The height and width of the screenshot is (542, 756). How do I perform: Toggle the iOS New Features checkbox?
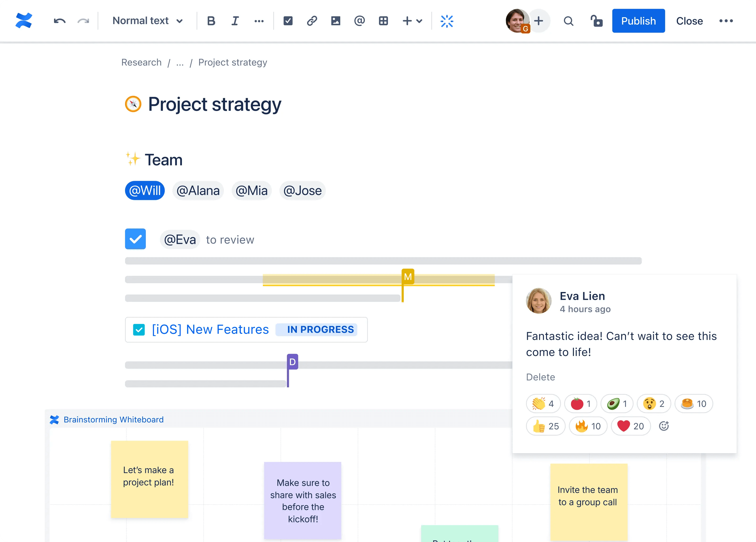[139, 330]
